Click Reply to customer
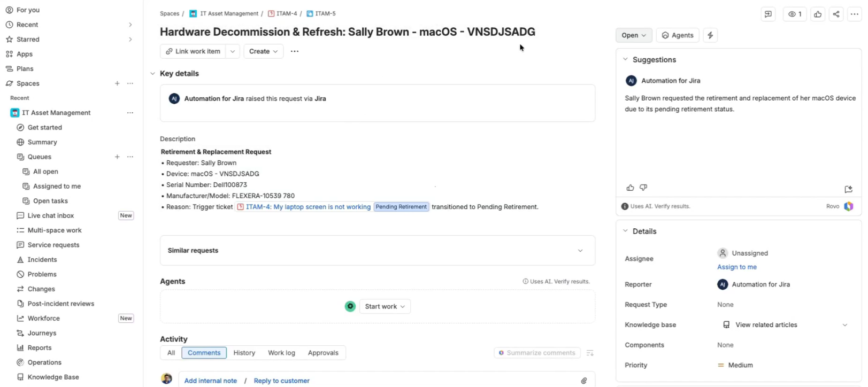 (x=282, y=381)
